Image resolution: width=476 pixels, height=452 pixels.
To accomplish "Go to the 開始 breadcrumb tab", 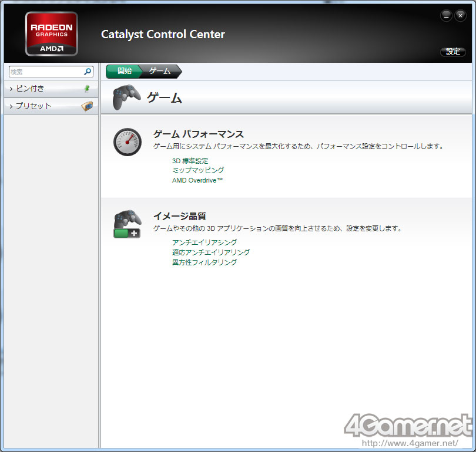I will tap(123, 71).
